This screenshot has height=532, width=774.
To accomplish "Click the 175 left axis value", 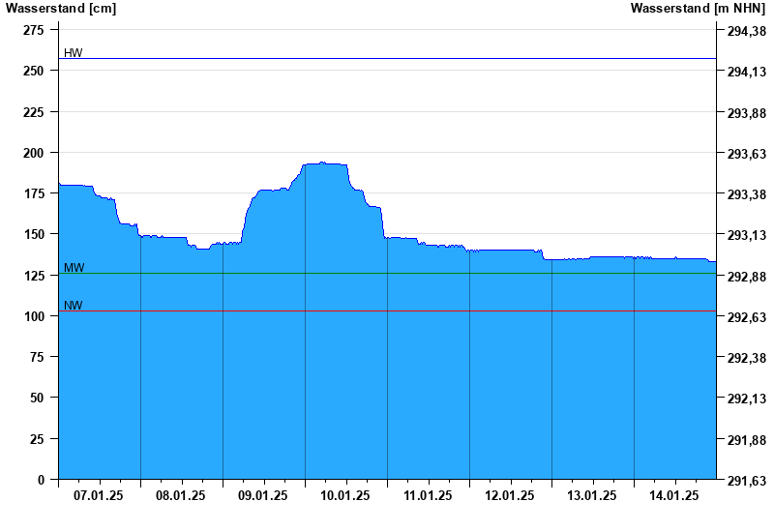I will point(34,193).
